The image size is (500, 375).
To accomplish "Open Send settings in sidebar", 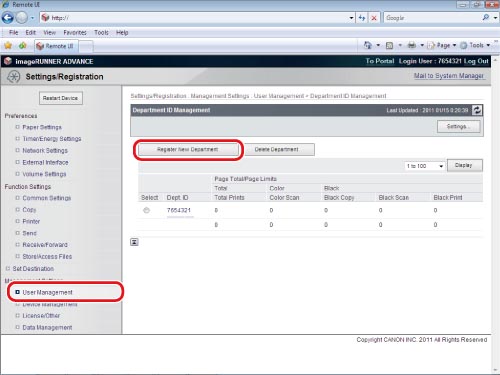I will 29,233.
